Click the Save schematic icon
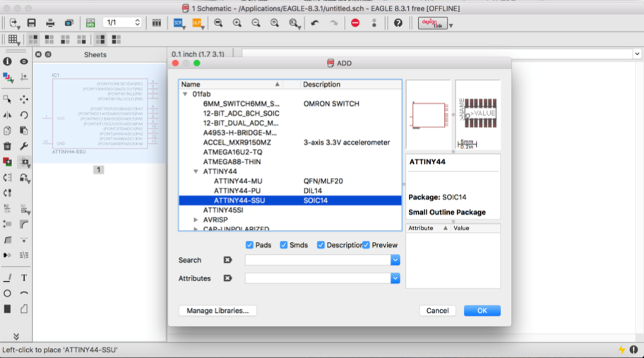644x358 pixels. [31, 23]
